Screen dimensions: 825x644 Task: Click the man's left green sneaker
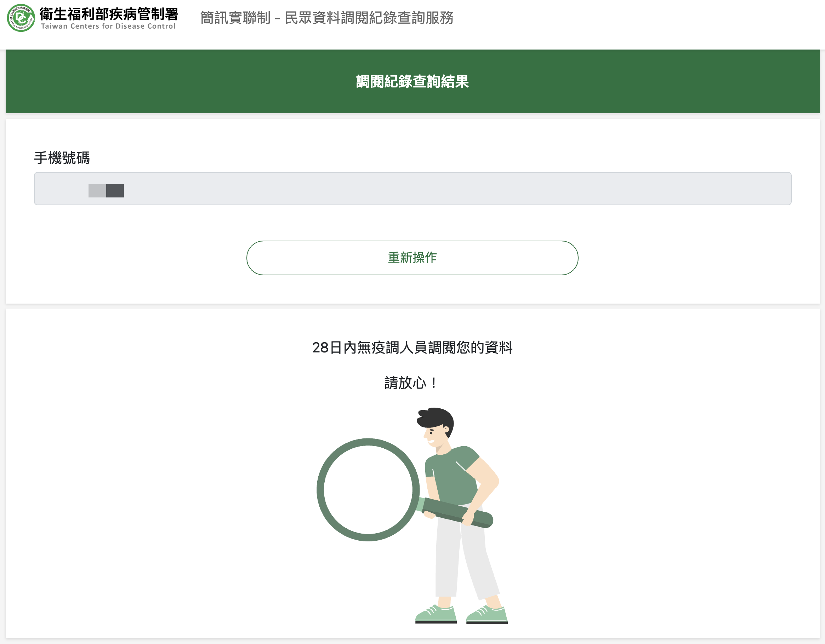pos(436,614)
